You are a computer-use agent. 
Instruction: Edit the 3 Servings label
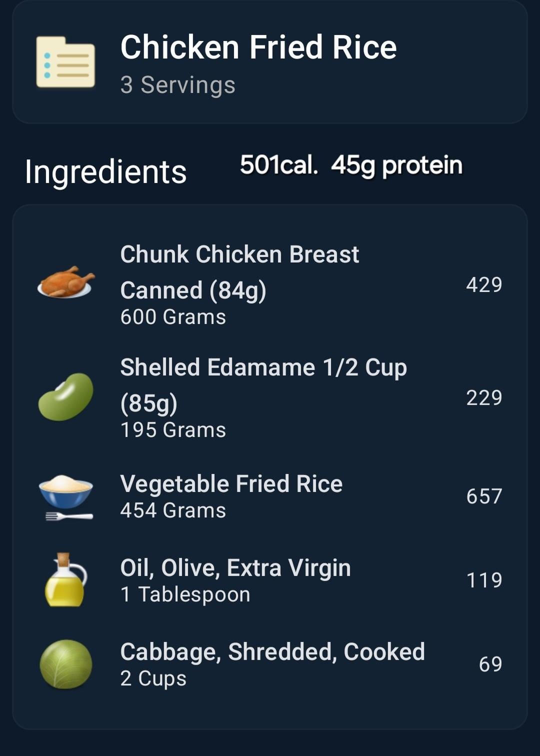(x=177, y=85)
